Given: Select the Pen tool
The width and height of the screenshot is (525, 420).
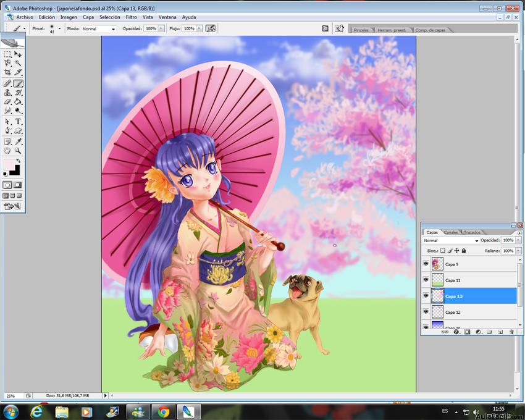Looking at the screenshot, I should click(7, 130).
